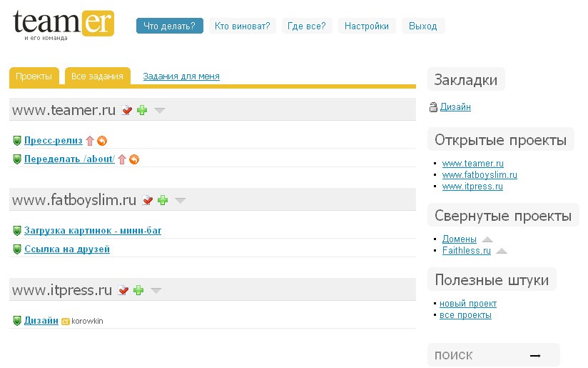This screenshot has width=588, height=368.
Task: Click the green plus icon beside www.teamer.ru
Action: coord(142,110)
